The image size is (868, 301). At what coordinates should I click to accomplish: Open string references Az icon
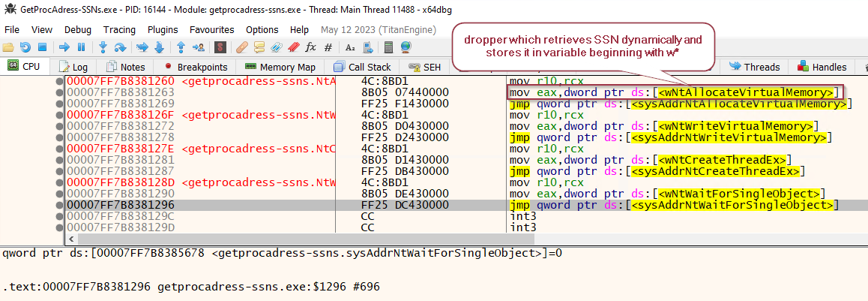click(x=350, y=48)
